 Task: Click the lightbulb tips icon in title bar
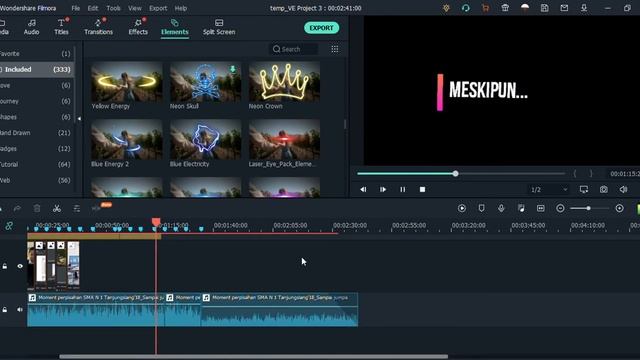point(446,8)
